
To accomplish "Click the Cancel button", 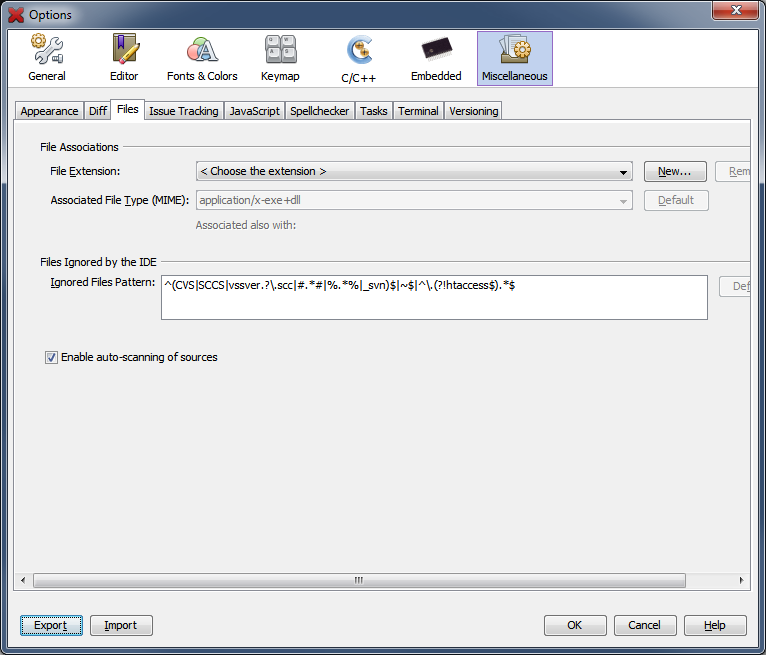I will (645, 625).
